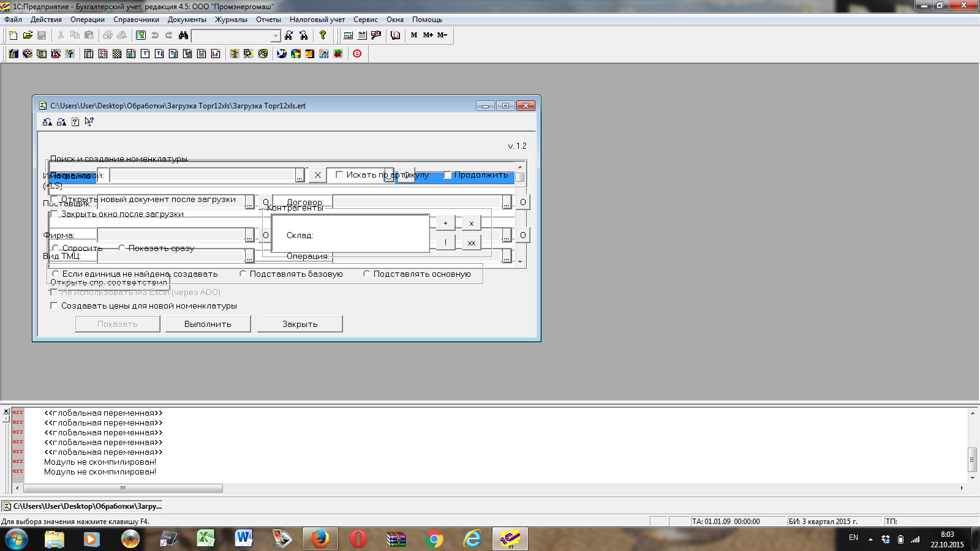Check 'Открыть новый документ после загрузки'
980x551 pixels.
[54, 200]
